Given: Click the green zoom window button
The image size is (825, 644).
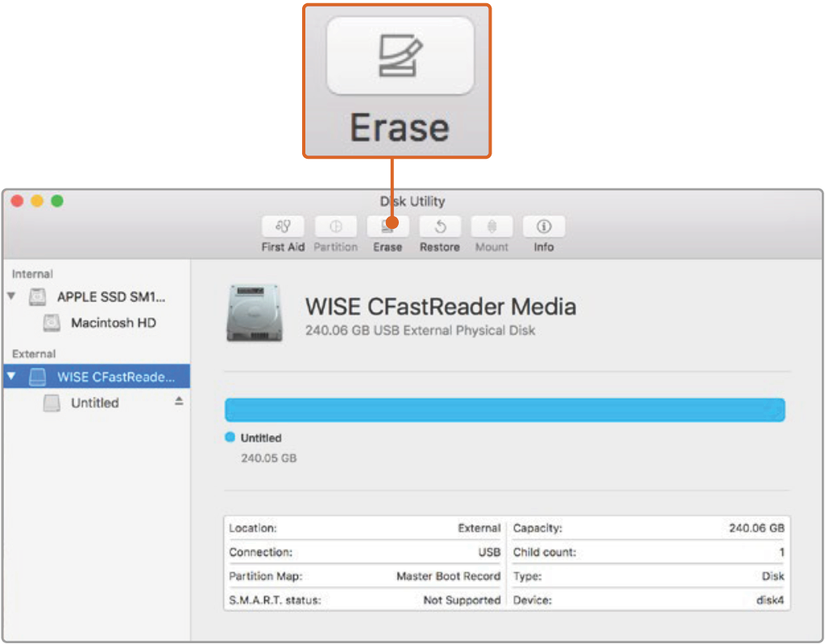Looking at the screenshot, I should (57, 202).
